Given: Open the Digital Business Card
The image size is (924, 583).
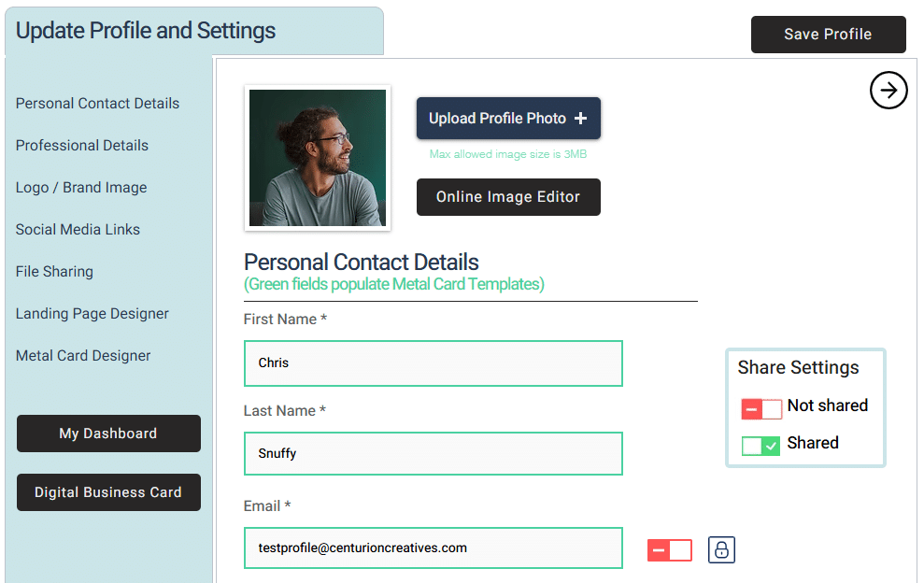Looking at the screenshot, I should [108, 492].
